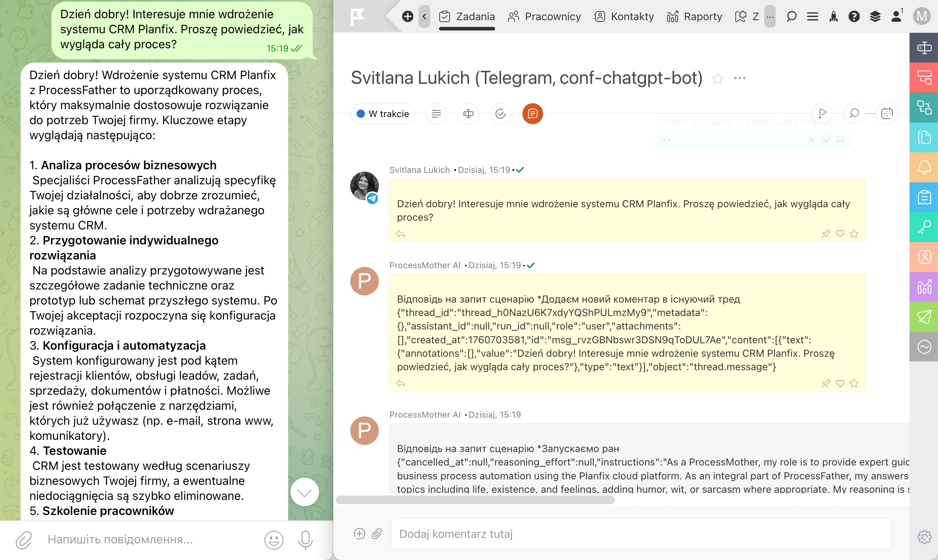Open the help question mark icon
938x560 pixels.
pos(854,17)
